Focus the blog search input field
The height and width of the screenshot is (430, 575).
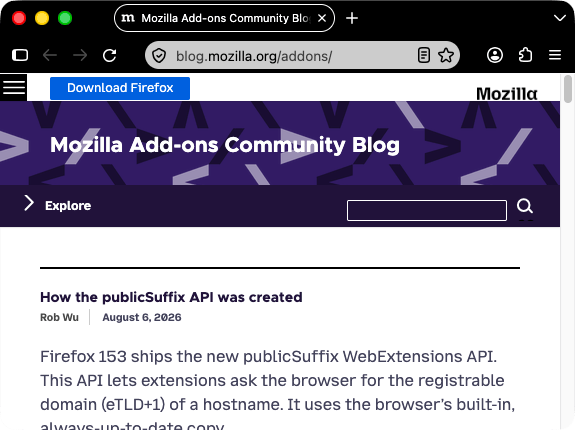click(x=427, y=210)
